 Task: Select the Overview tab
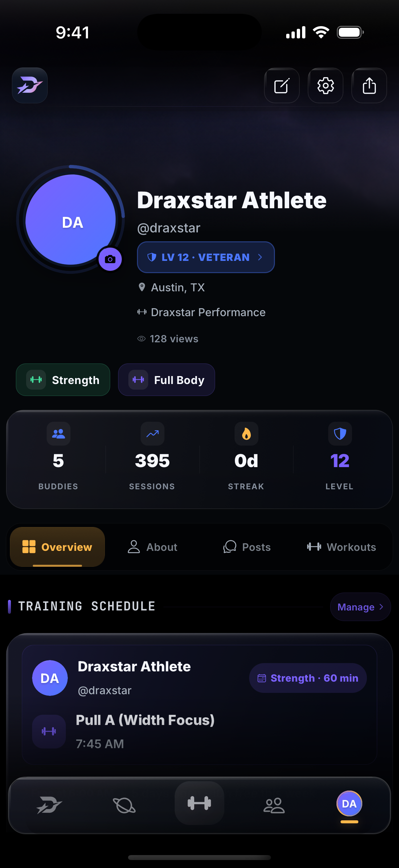[57, 547]
